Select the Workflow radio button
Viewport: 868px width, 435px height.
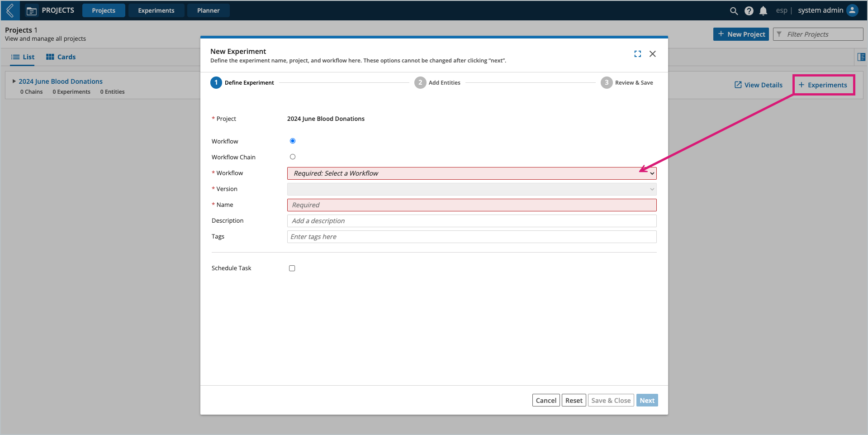tap(293, 141)
